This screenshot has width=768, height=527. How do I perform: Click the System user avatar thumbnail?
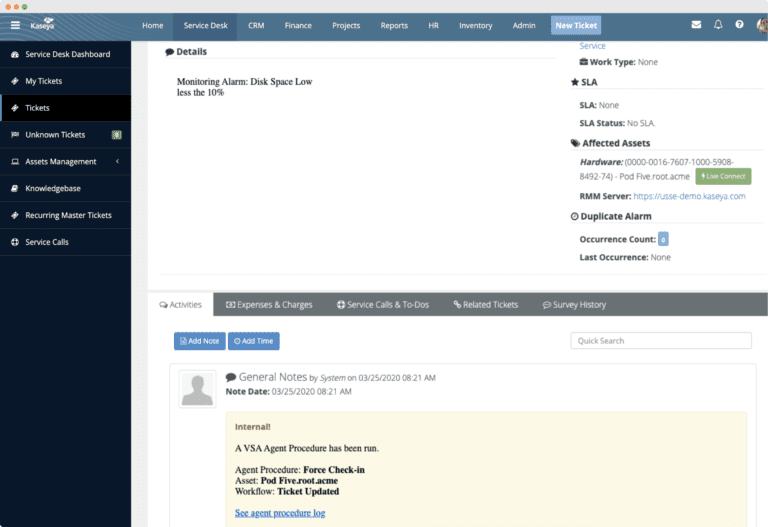tap(197, 389)
